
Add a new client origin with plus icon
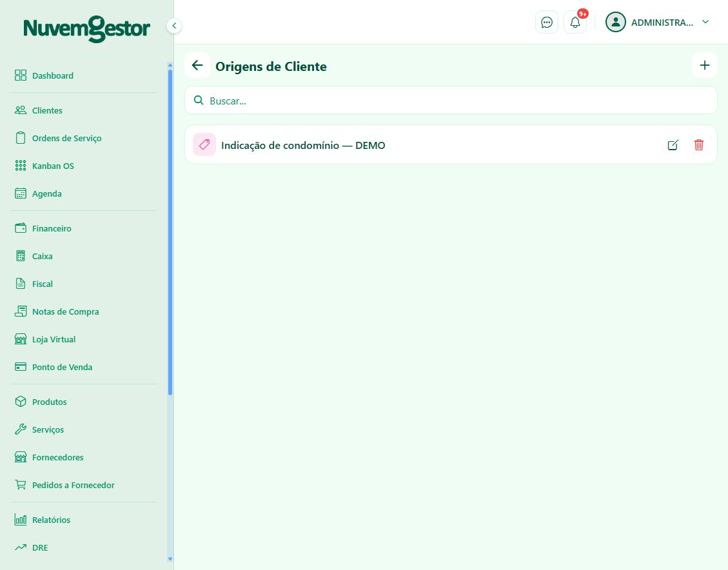point(704,66)
